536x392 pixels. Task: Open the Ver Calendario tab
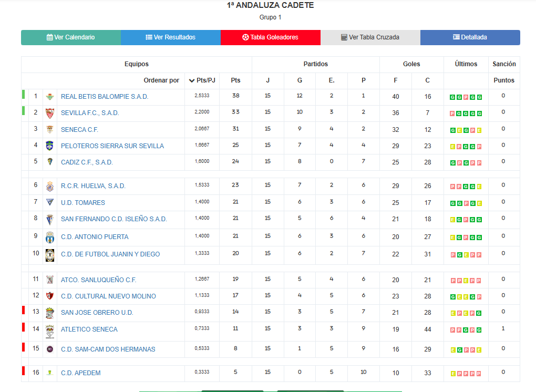(x=71, y=37)
